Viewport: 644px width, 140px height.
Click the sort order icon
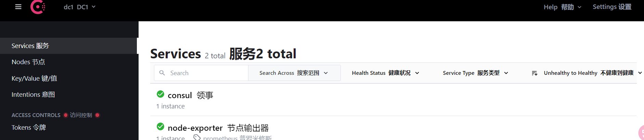(x=534, y=73)
